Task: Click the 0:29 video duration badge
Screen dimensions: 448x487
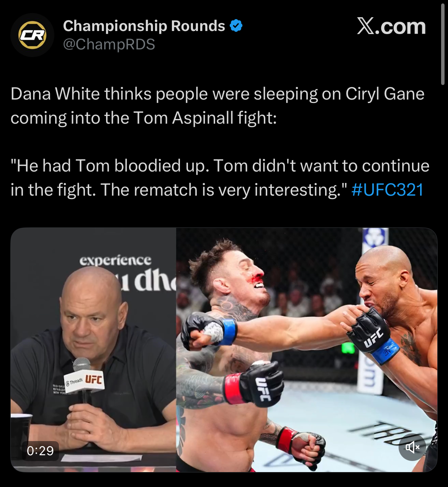Action: pos(40,451)
